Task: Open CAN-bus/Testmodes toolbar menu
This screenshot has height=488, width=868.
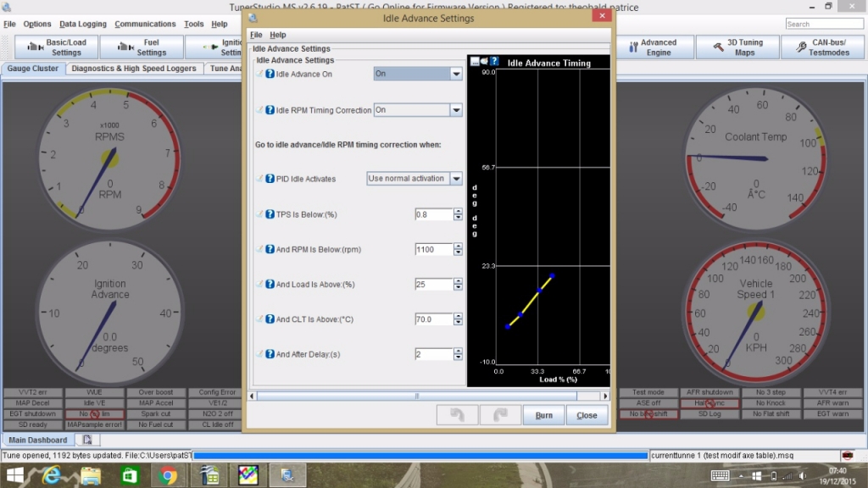Action: (822, 47)
